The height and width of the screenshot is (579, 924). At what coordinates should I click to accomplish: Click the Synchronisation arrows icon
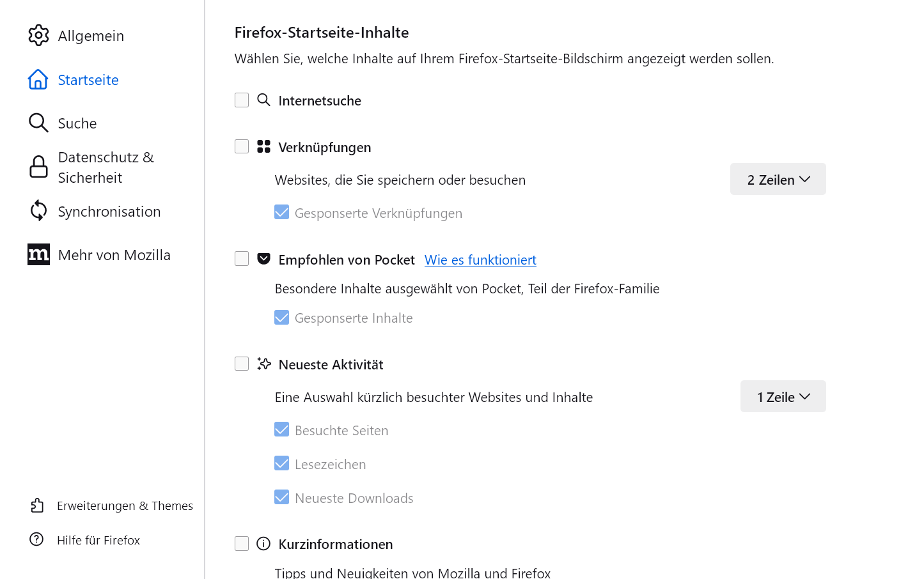[x=38, y=211]
